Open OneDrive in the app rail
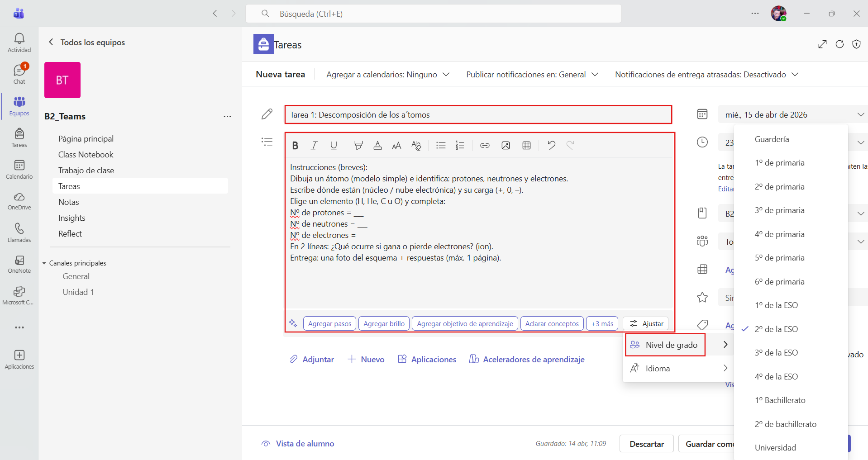The image size is (868, 460). [x=19, y=201]
